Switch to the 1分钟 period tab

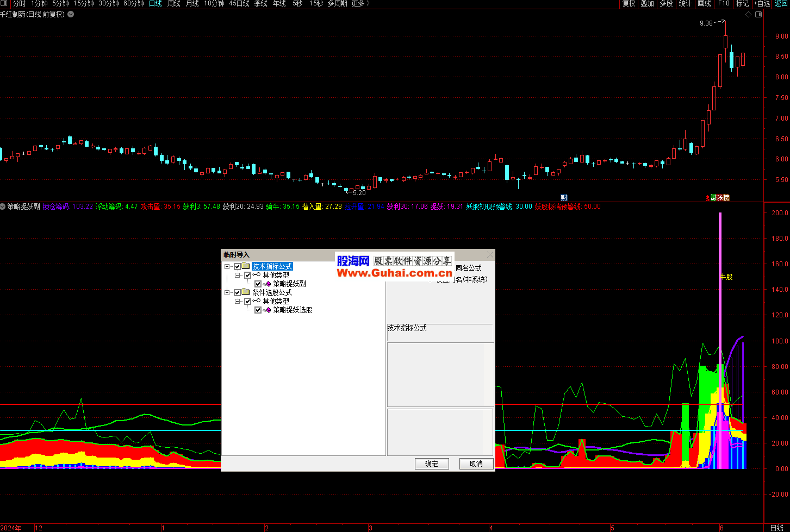pyautogui.click(x=39, y=3)
